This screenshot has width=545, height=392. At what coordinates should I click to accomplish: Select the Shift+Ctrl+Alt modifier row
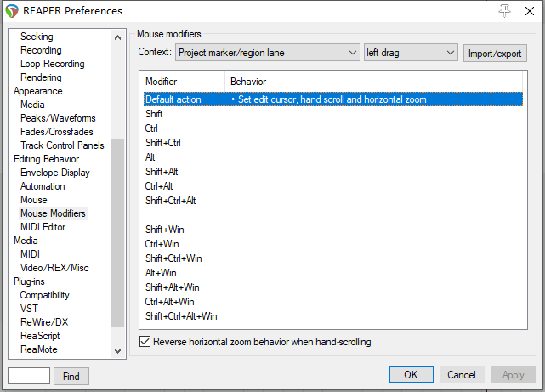click(x=333, y=201)
